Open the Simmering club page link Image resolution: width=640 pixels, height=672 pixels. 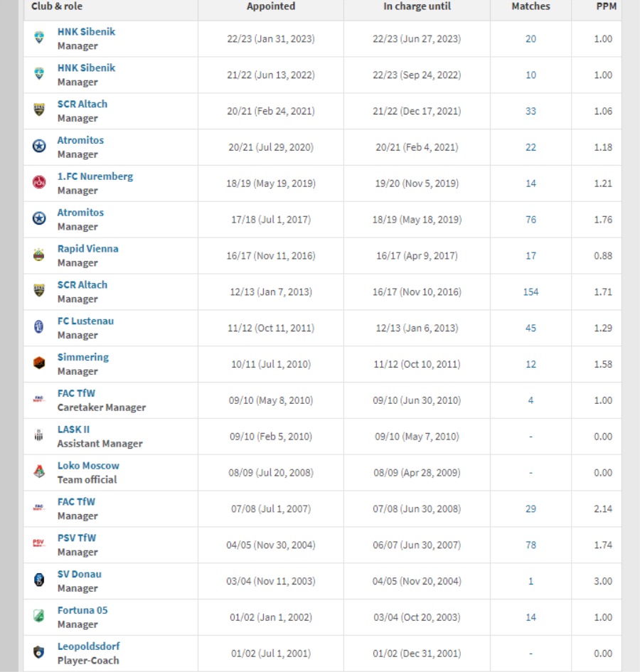tap(83, 357)
